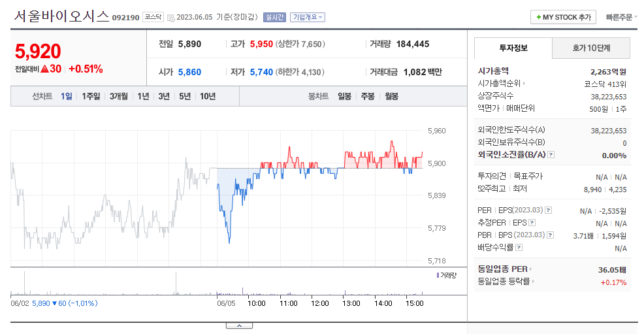Click the red up-triangle by 전일대비
The height and width of the screenshot is (334, 644).
pos(45,69)
